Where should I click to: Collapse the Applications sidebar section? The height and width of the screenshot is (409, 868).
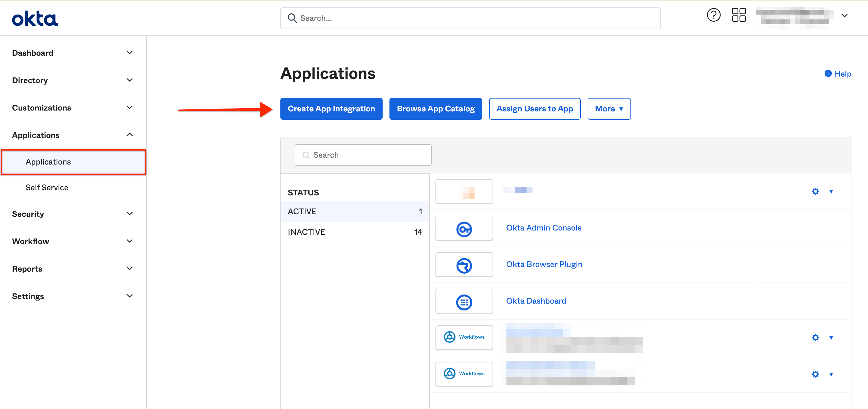click(x=129, y=135)
